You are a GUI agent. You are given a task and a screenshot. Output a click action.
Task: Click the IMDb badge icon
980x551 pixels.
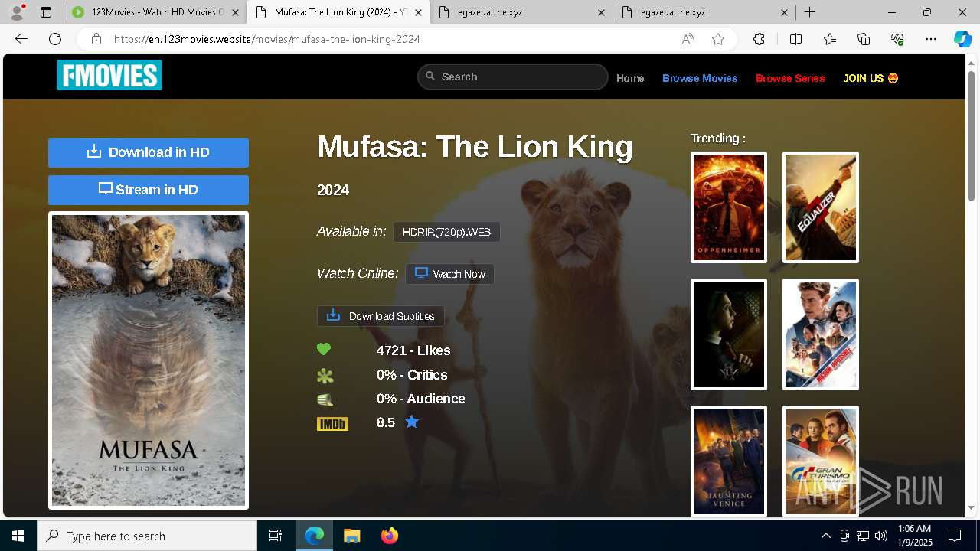tap(332, 423)
